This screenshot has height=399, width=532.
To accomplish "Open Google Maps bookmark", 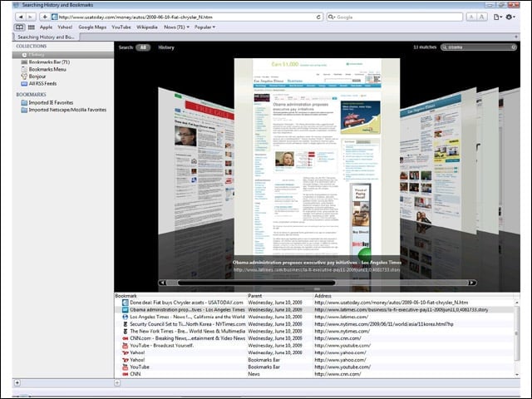I will point(92,27).
